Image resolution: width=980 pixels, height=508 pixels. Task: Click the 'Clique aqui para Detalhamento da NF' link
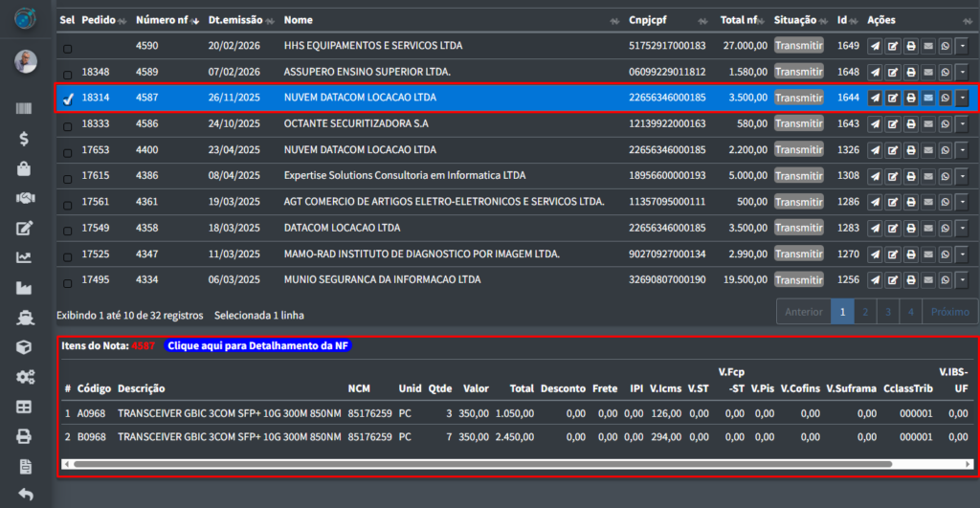(257, 345)
